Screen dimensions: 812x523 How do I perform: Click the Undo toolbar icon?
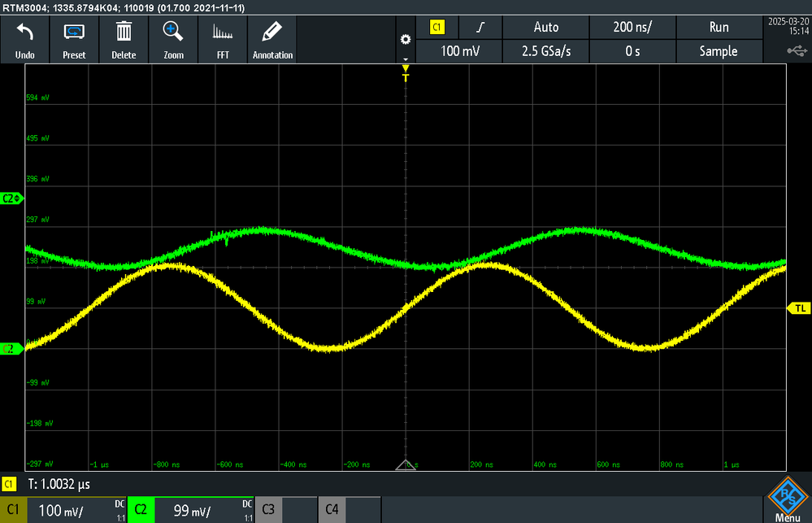25,40
